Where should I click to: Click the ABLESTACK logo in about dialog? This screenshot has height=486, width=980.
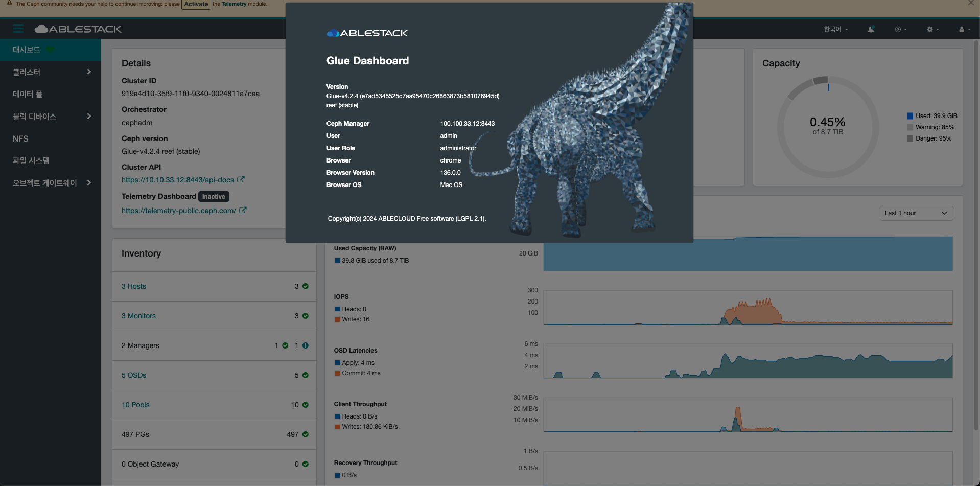(367, 33)
